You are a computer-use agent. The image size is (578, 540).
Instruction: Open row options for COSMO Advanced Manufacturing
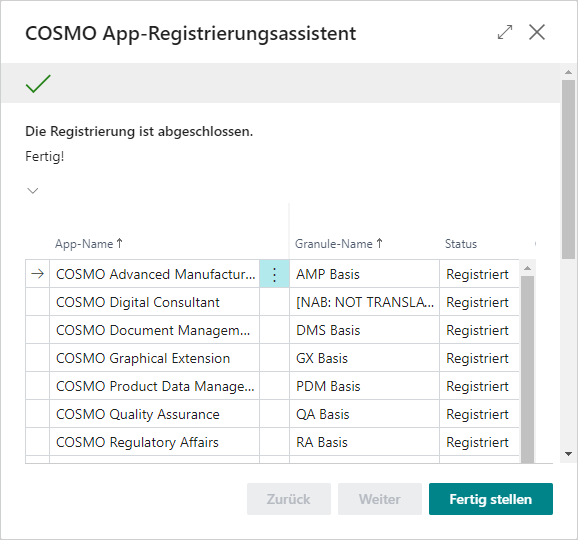click(x=274, y=274)
